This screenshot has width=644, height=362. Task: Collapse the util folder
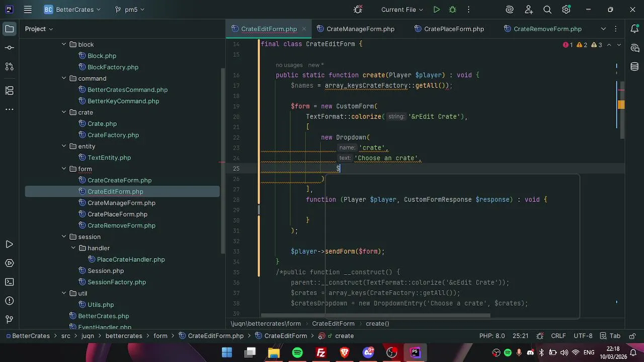point(64,293)
